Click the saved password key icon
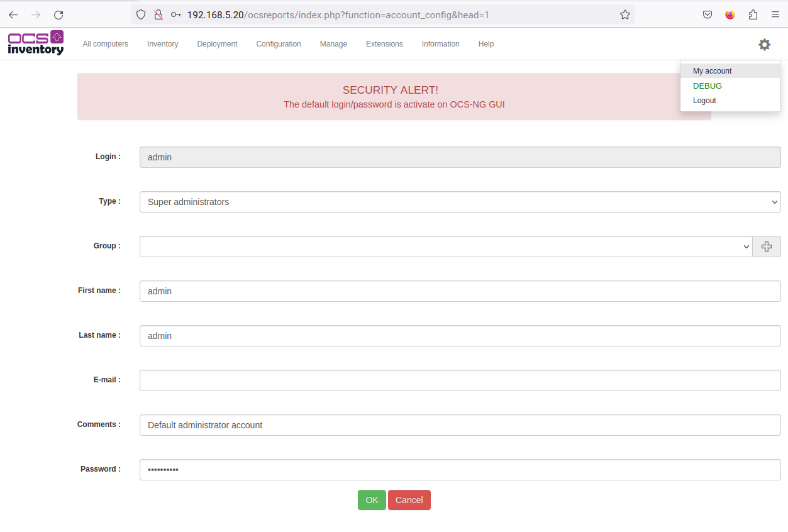The height and width of the screenshot is (532, 788). 176,14
